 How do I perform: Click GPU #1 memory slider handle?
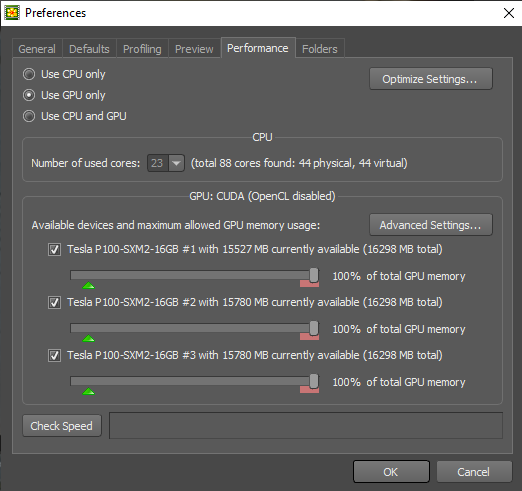tap(314, 275)
